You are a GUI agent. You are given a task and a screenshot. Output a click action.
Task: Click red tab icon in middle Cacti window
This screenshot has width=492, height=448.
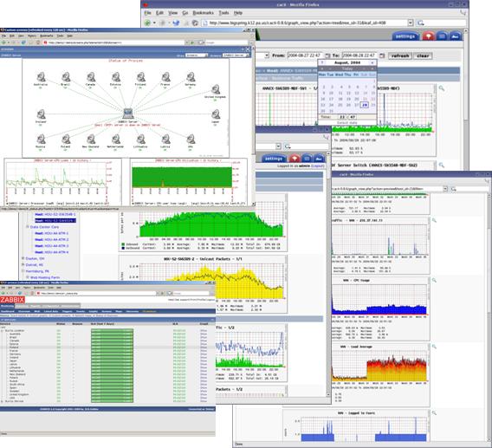[295, 159]
